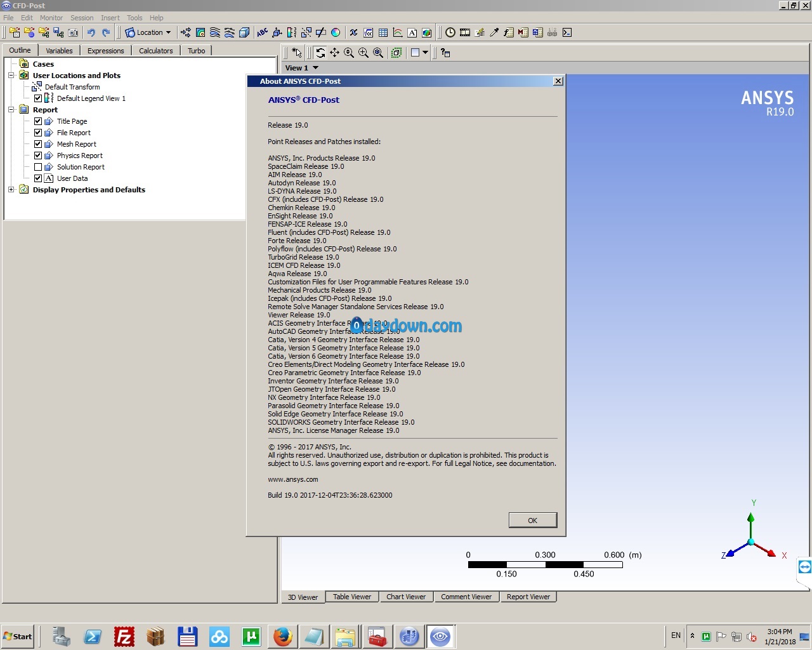Open the View 1 dropdown arrow
The image size is (812, 650).
(315, 68)
